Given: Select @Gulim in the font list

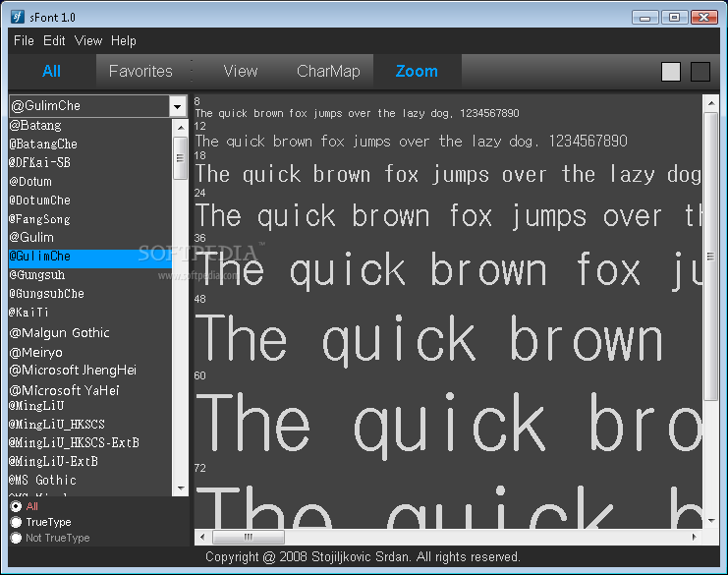Looking at the screenshot, I should tap(90, 237).
